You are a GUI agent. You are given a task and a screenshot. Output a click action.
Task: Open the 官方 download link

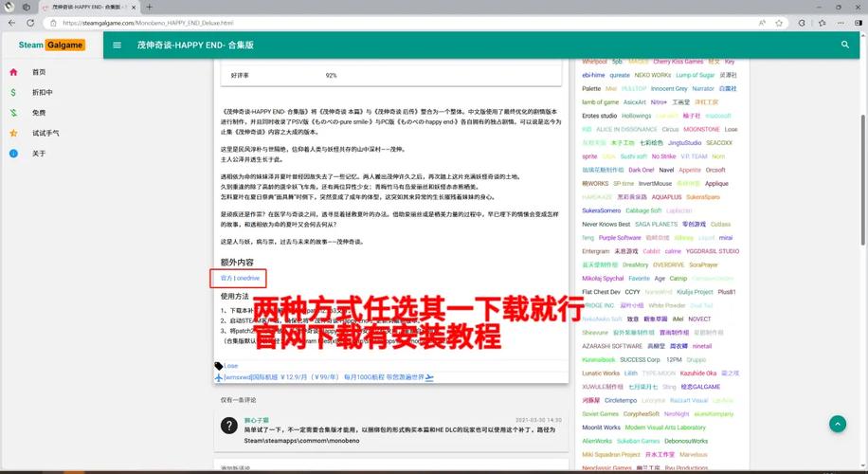(226, 278)
